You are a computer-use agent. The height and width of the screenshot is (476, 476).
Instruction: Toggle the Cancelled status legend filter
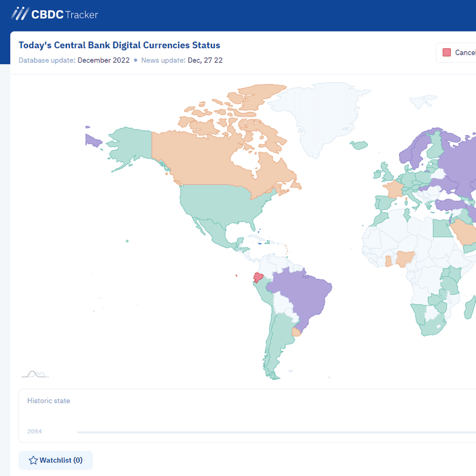(456, 52)
